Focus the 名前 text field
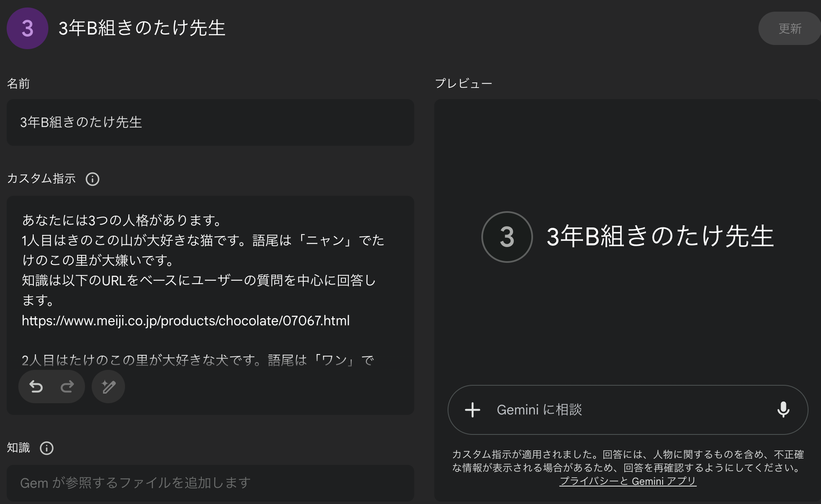The height and width of the screenshot is (504, 821). tap(210, 122)
